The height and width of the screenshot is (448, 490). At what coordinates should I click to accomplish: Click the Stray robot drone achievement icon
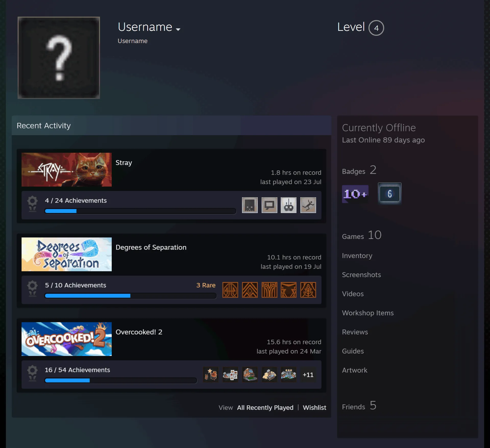point(289,205)
